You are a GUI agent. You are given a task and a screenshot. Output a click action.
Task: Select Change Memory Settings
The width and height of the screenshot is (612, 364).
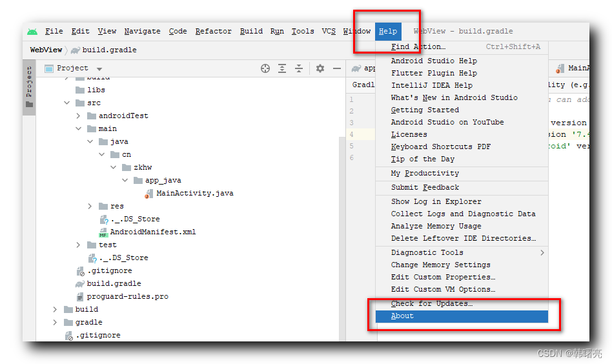(462, 265)
